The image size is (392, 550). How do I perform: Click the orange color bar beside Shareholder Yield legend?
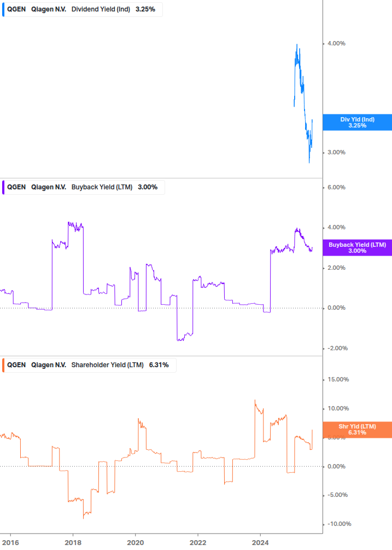(3, 365)
